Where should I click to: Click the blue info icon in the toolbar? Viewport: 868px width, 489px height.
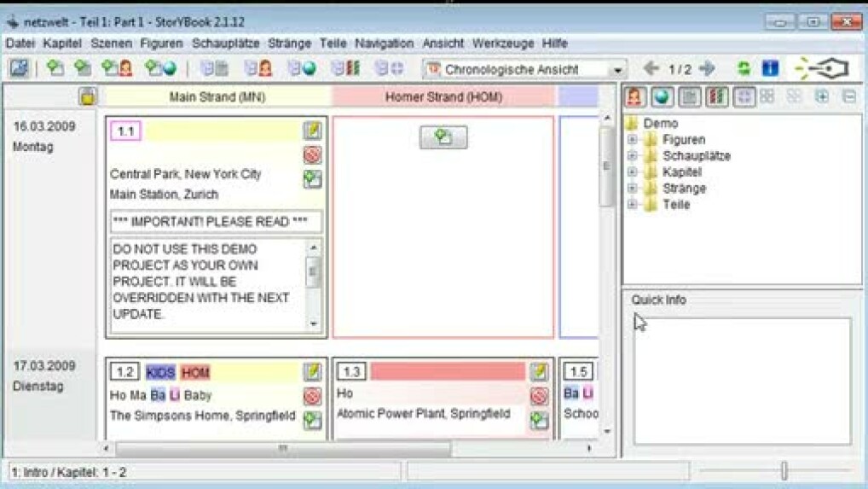(x=769, y=69)
